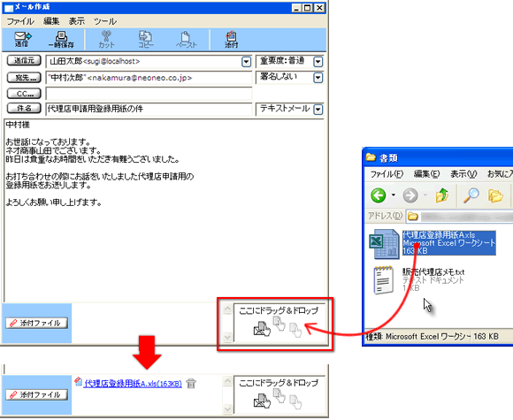Viewport: 513px width, 420px height.
Task: Expand the 署名しない signature dropdown
Action: tap(318, 78)
